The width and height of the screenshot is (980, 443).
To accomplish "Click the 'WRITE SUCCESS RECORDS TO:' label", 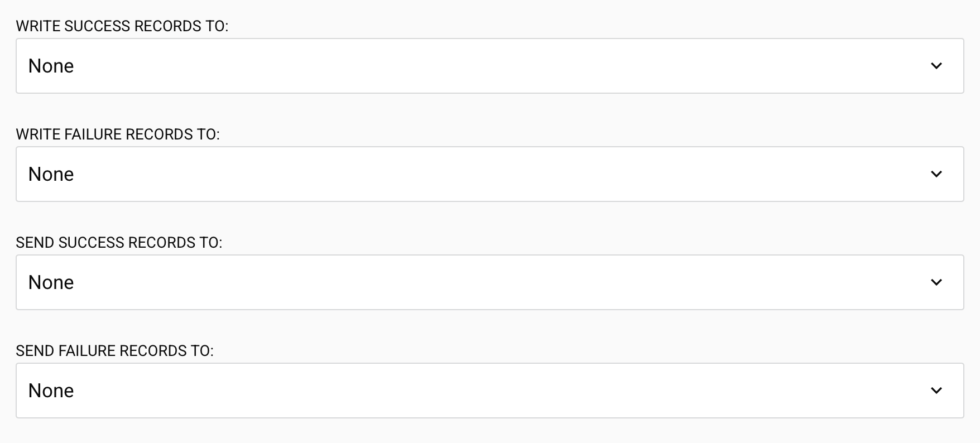I will [x=122, y=26].
